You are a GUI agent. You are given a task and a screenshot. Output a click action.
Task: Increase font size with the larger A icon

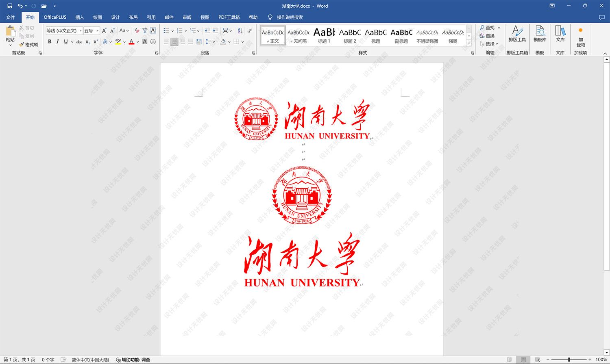pyautogui.click(x=104, y=31)
